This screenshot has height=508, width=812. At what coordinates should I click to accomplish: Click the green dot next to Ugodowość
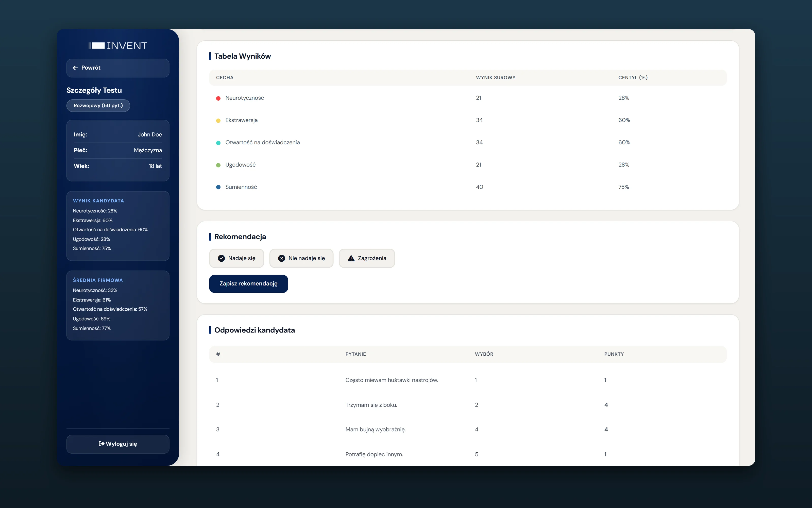click(218, 165)
